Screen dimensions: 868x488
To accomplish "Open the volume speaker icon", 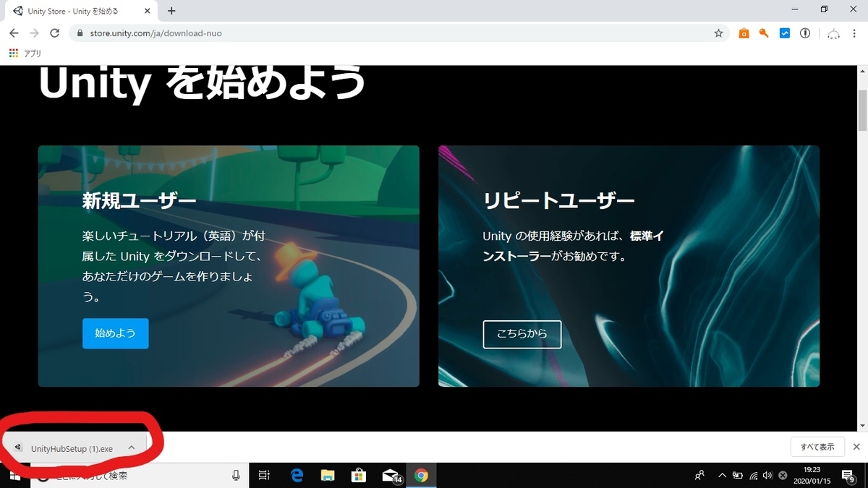I will point(767,476).
